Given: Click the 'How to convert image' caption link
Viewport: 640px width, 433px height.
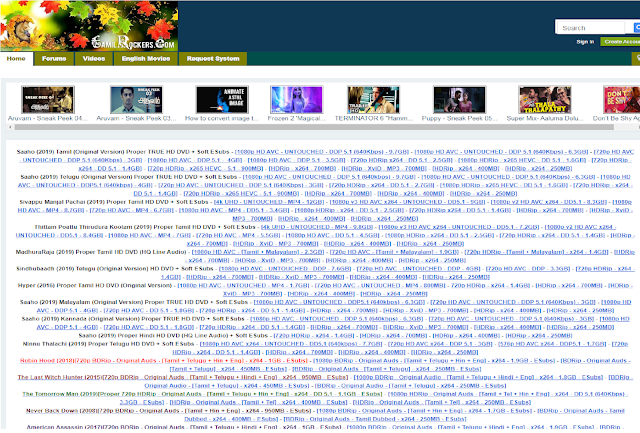Looking at the screenshot, I should coord(222,118).
